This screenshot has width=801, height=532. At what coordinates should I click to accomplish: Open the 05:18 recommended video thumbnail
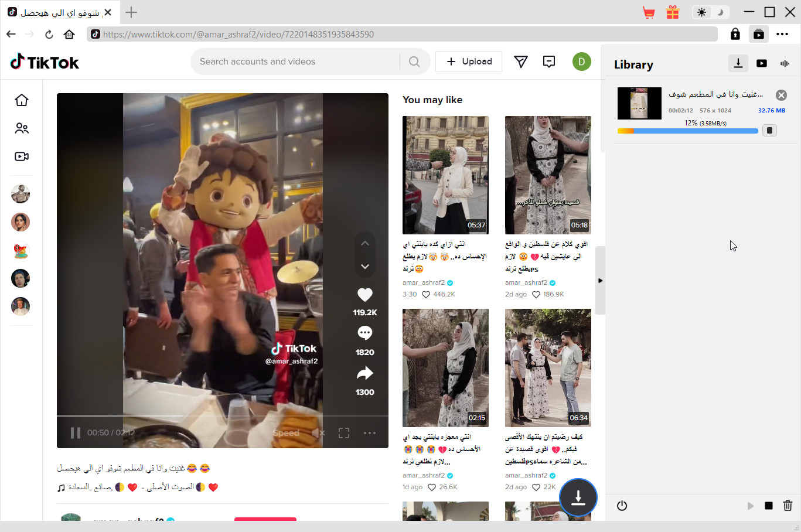pyautogui.click(x=548, y=175)
